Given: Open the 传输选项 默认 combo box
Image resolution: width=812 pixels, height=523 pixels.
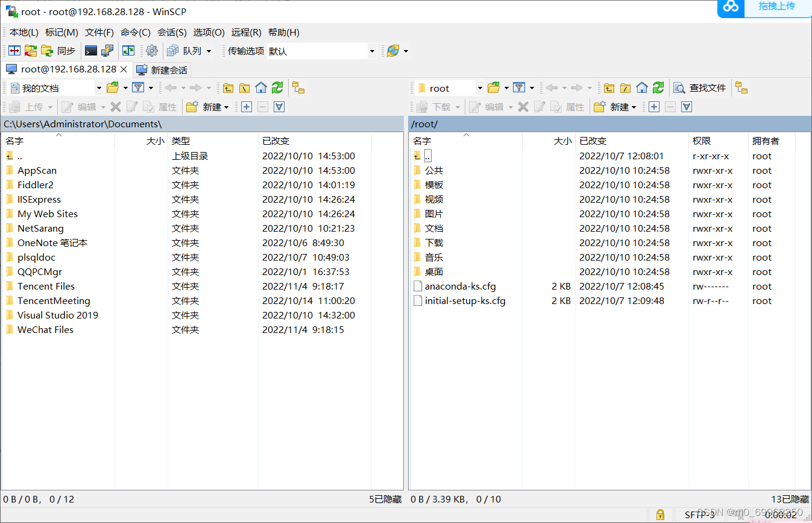Looking at the screenshot, I should coord(322,51).
